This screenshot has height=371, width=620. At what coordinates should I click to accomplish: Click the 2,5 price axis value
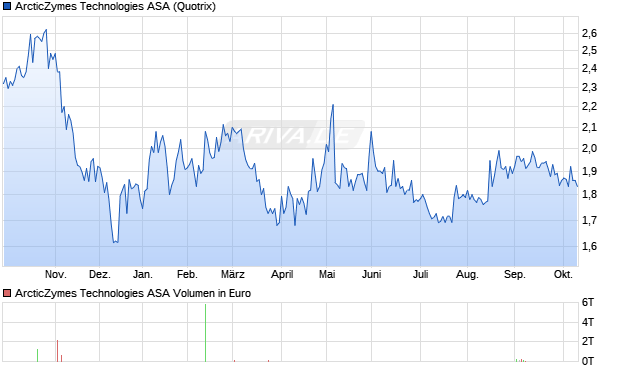click(x=590, y=51)
